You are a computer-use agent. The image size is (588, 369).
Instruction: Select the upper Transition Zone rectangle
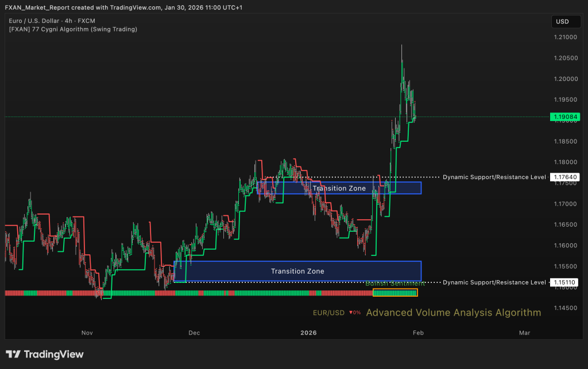click(x=341, y=188)
